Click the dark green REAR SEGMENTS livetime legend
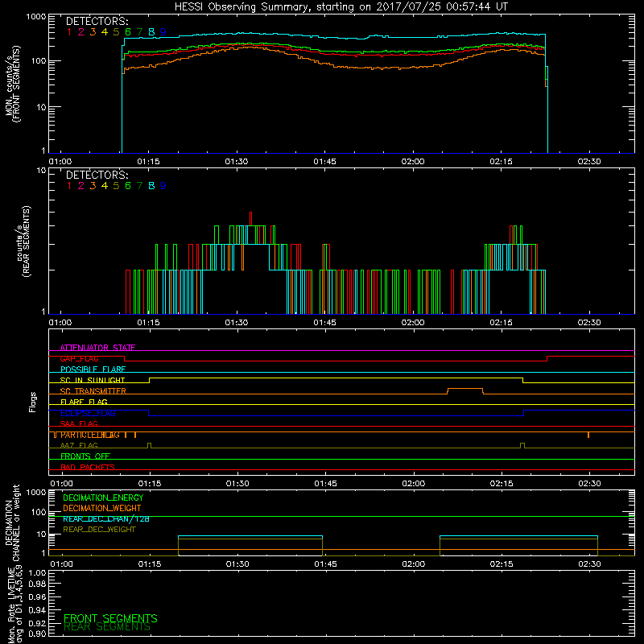This screenshot has height=644, width=644. pos(107,627)
